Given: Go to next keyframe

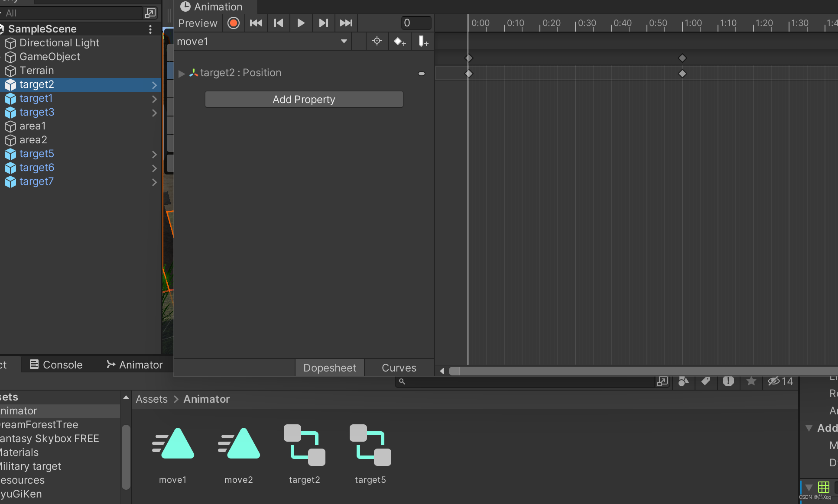Looking at the screenshot, I should pyautogui.click(x=324, y=23).
